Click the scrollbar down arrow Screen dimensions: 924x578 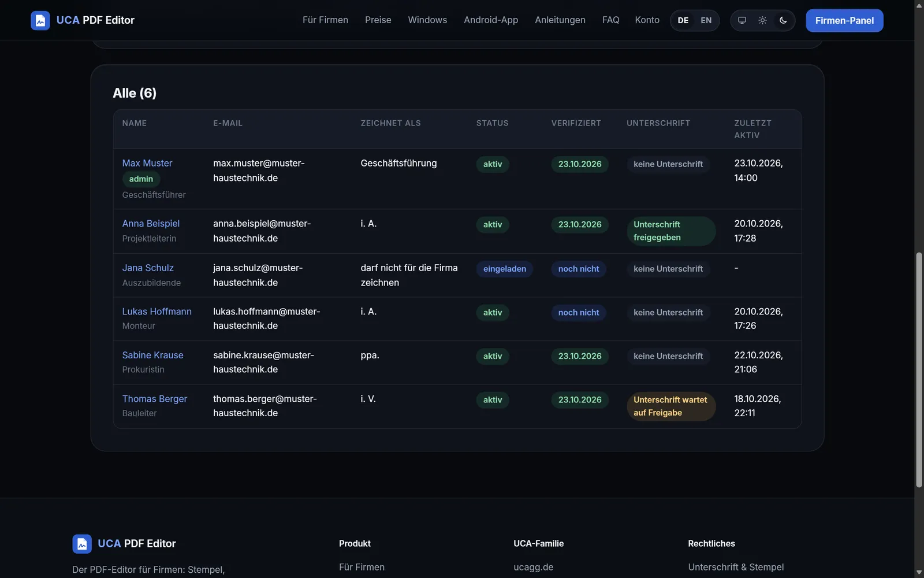click(919, 573)
